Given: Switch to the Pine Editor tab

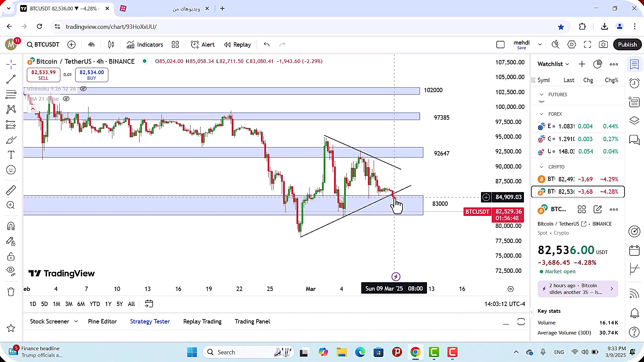Looking at the screenshot, I should 102,321.
